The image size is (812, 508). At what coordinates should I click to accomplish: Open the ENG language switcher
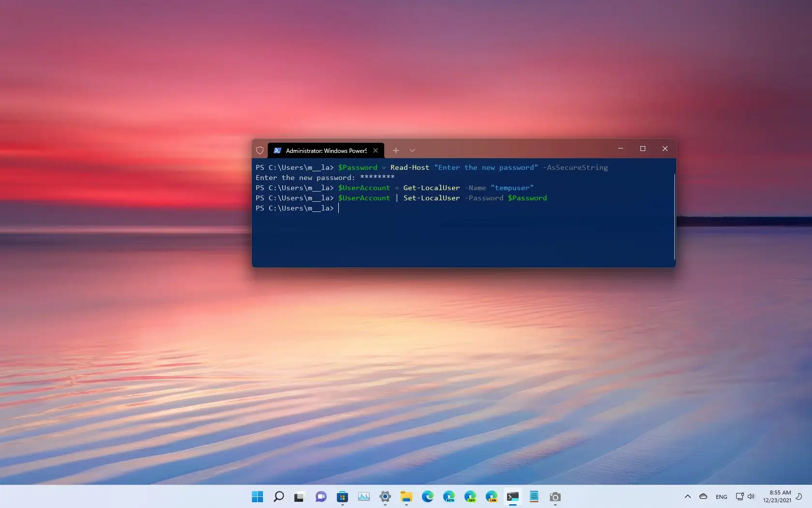[x=721, y=496]
